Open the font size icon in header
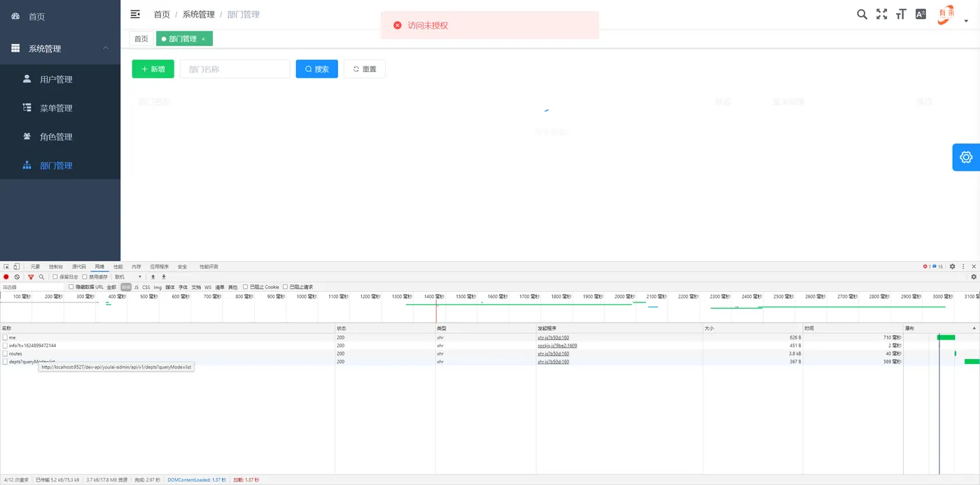Screen dimensions: 980x485 click(902, 14)
